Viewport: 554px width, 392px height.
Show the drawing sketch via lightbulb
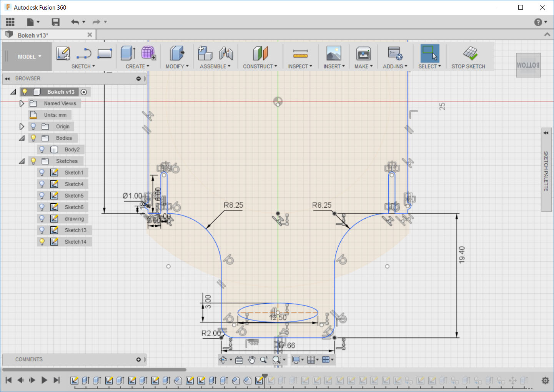42,219
